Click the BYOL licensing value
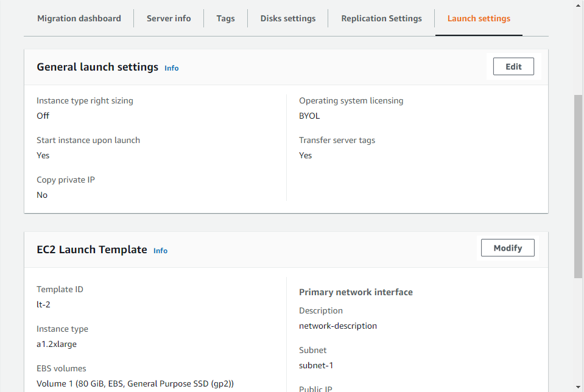Screen dimensions: 584x392 pyautogui.click(x=309, y=116)
